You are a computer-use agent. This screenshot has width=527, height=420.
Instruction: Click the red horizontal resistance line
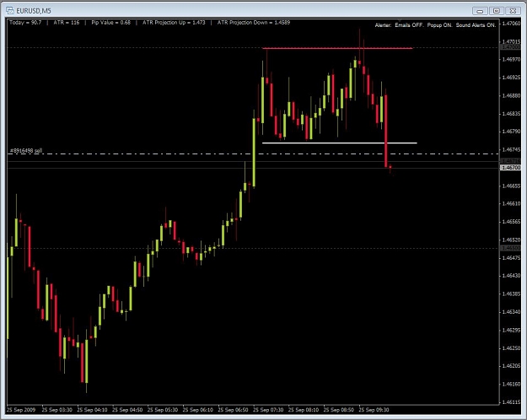coord(337,48)
